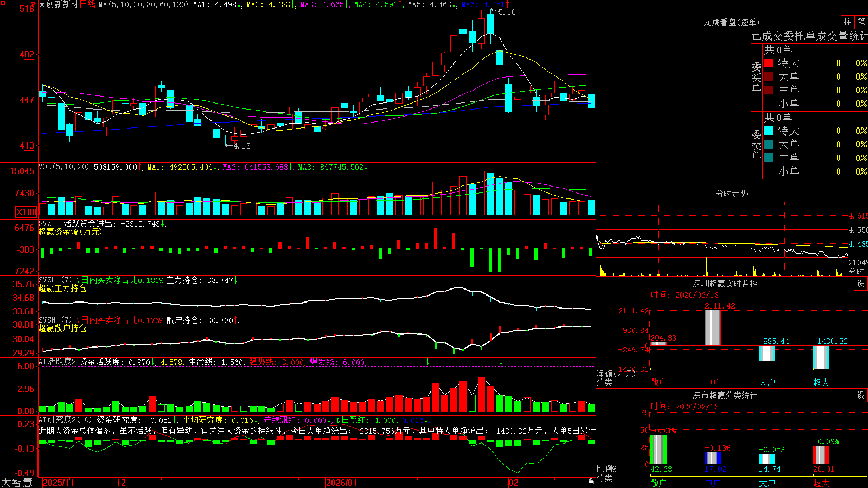The height and width of the screenshot is (488, 868).
Task: Click the ×100 volume unit box
Action: (27, 212)
